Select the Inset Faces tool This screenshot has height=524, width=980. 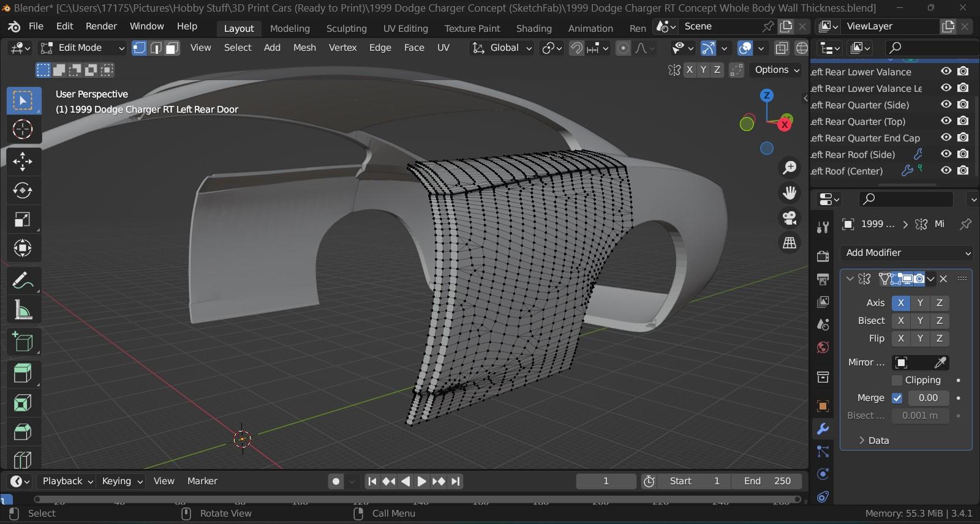click(23, 403)
